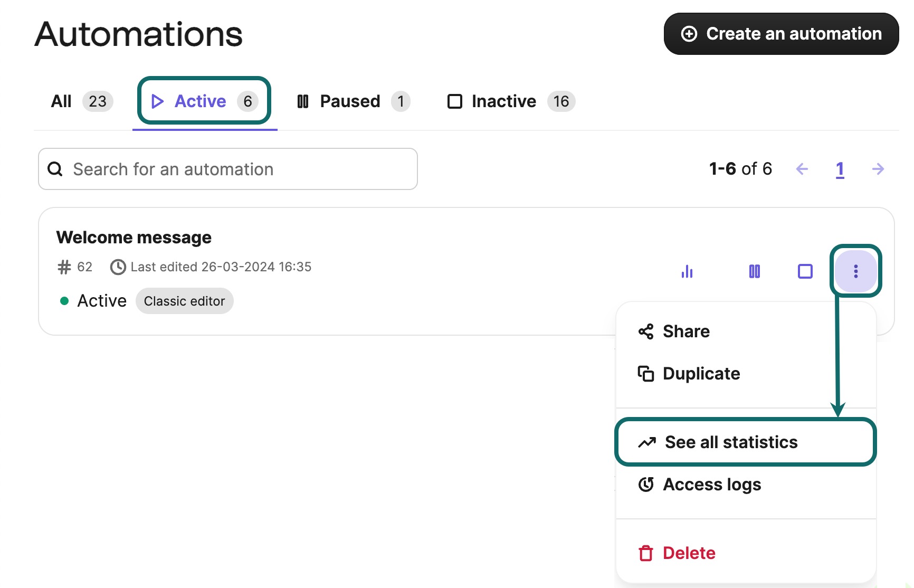Delete the automation via menu
Screen dimensions: 914x588
[746, 553]
